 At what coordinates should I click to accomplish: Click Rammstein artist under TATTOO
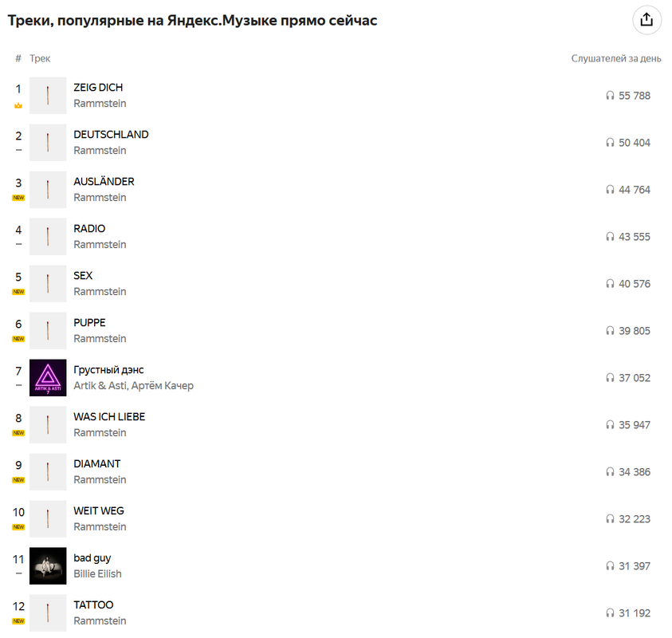[100, 620]
